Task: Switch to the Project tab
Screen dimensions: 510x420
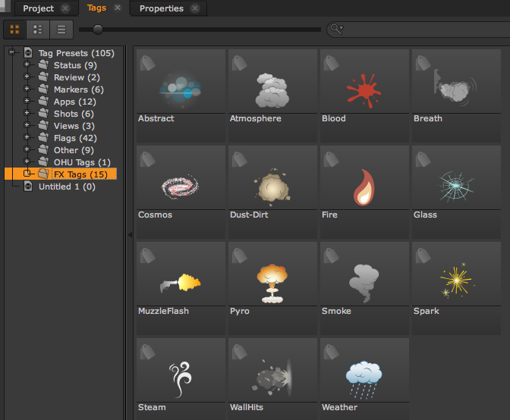Action: coord(38,8)
